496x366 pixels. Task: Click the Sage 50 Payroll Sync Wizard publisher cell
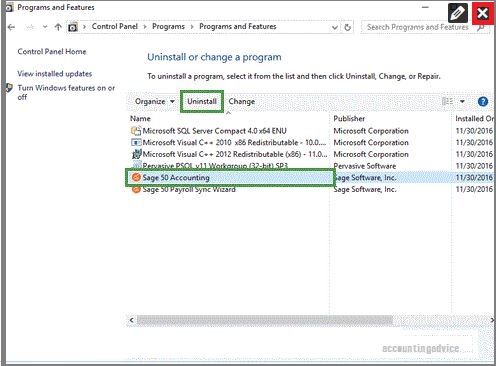coord(364,190)
